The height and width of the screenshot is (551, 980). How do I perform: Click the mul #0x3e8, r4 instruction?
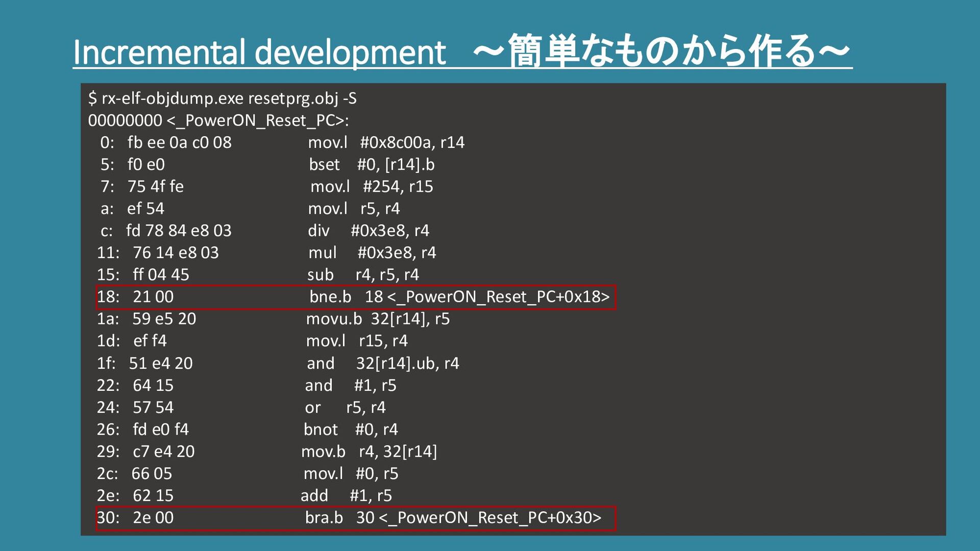pyautogui.click(x=372, y=253)
